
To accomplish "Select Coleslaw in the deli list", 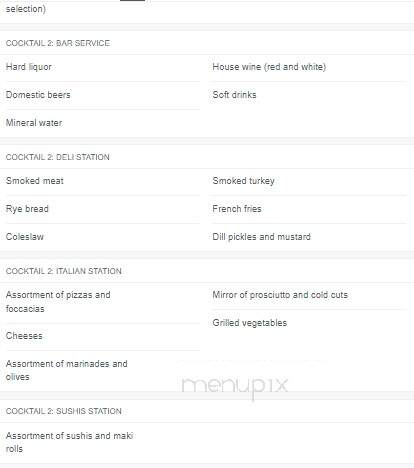I will pos(25,237).
